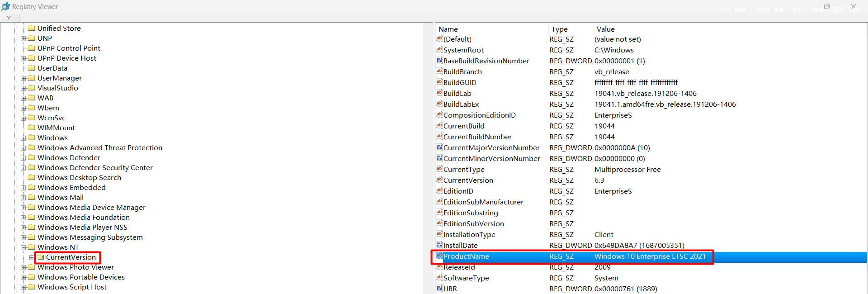Click the UserData folder icon
The height and width of the screenshot is (294, 868).
point(32,68)
